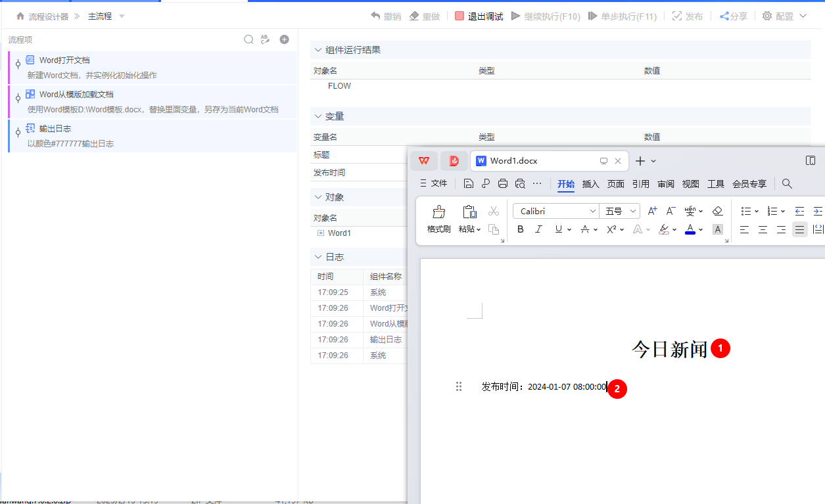The height and width of the screenshot is (504, 825).
Task: Toggle italic formatting
Action: 539,229
